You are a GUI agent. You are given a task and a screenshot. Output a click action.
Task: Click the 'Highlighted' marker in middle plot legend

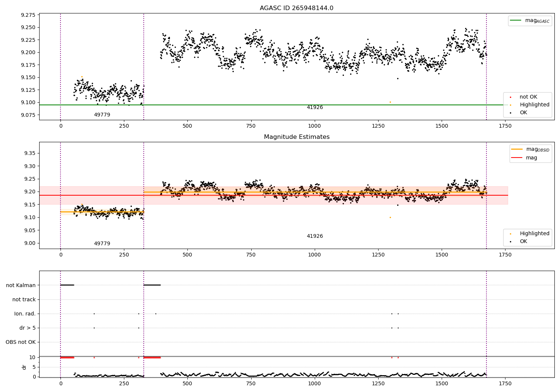point(510,234)
